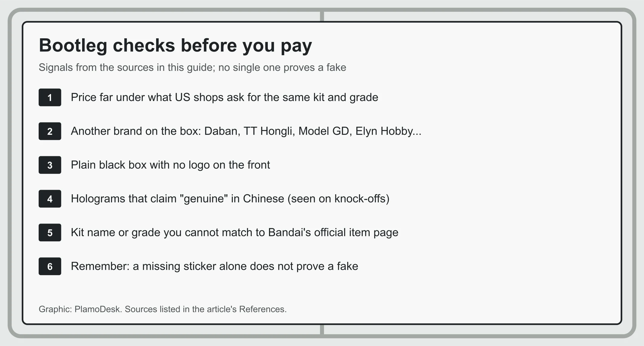Click the 'Kit name or grade' item text
This screenshot has height=346, width=644.
point(235,233)
